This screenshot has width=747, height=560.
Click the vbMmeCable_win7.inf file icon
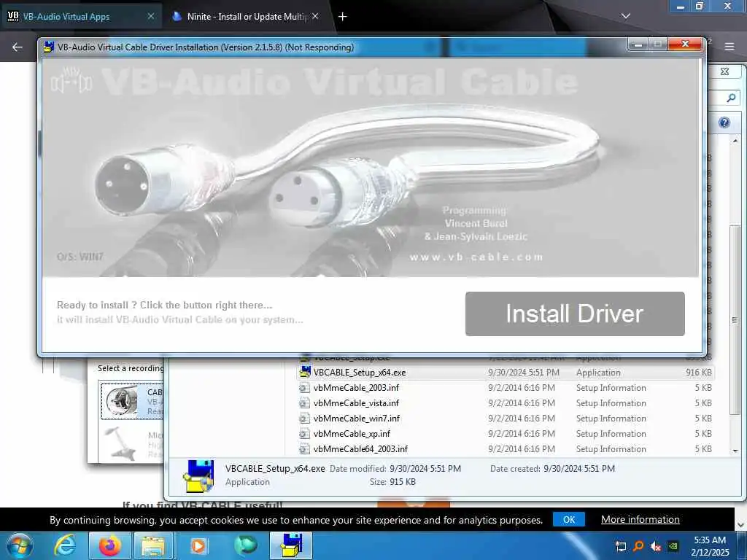click(304, 419)
